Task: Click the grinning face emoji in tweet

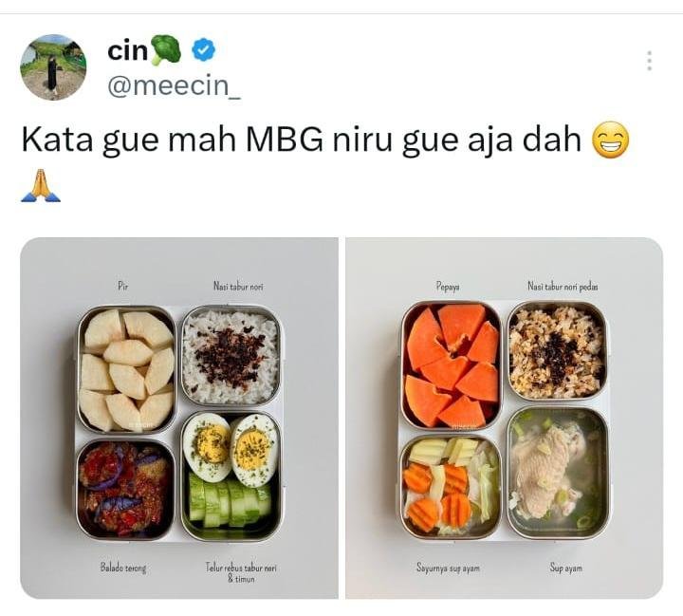Action: (x=611, y=140)
